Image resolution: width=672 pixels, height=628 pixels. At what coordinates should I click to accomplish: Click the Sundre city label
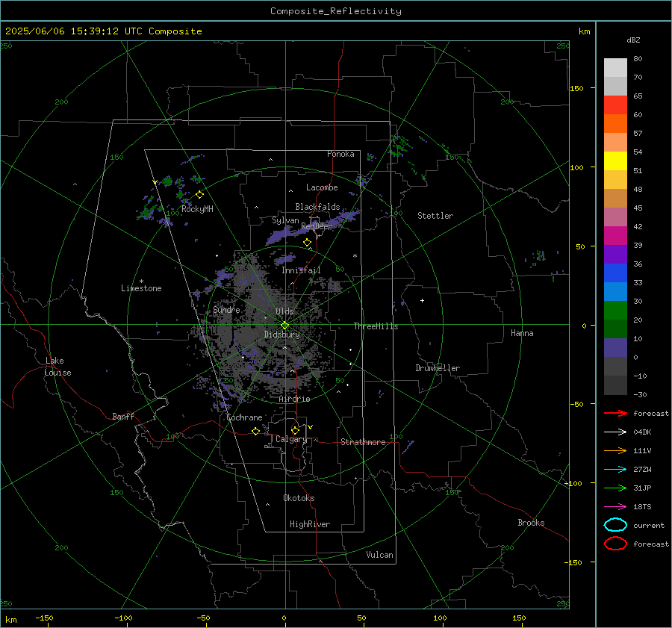(226, 309)
